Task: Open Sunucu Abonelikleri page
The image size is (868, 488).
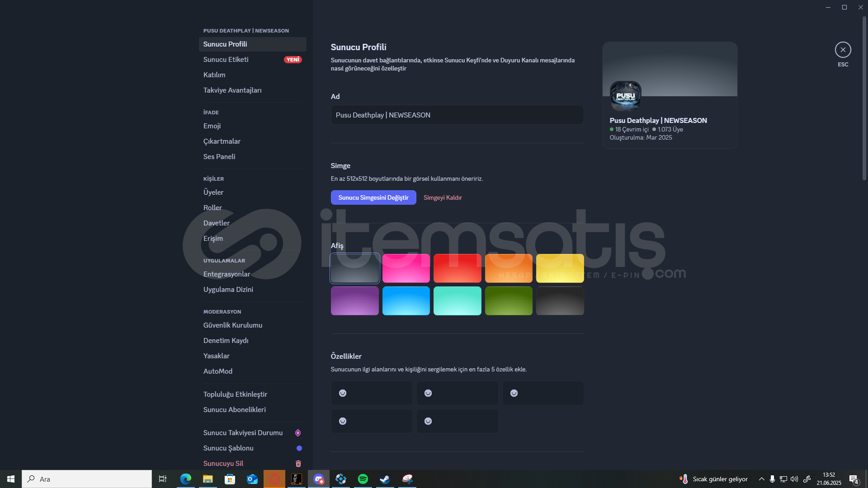Action: [252, 410]
